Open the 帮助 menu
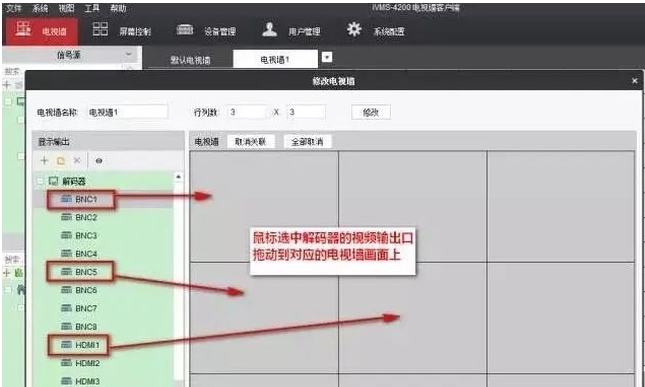Image resolution: width=645 pixels, height=387 pixels. point(118,8)
